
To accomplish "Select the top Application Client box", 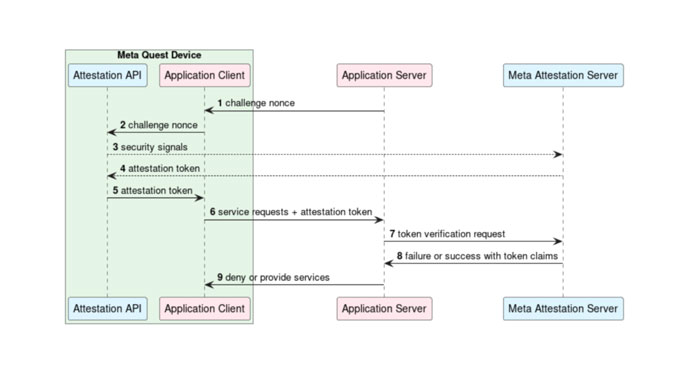I will click(204, 75).
